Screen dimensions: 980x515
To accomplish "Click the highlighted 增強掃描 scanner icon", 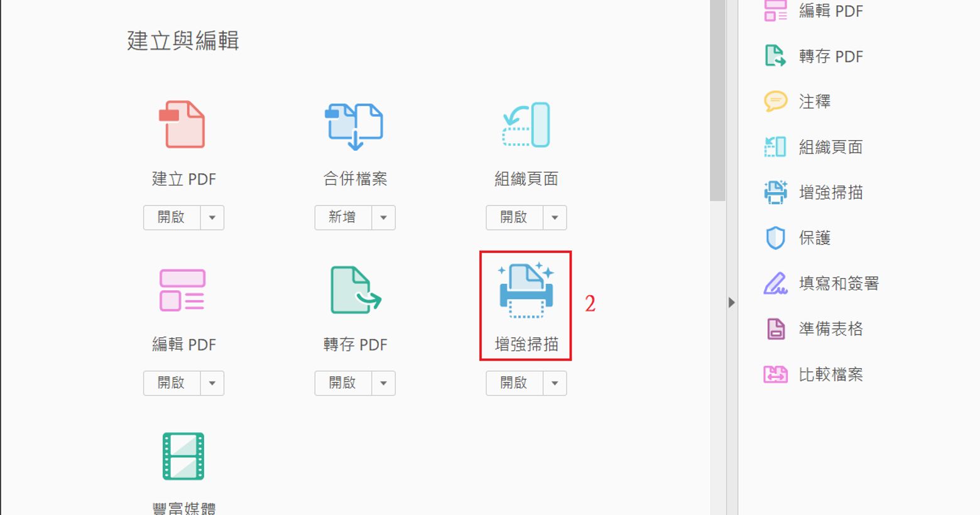I will (526, 291).
